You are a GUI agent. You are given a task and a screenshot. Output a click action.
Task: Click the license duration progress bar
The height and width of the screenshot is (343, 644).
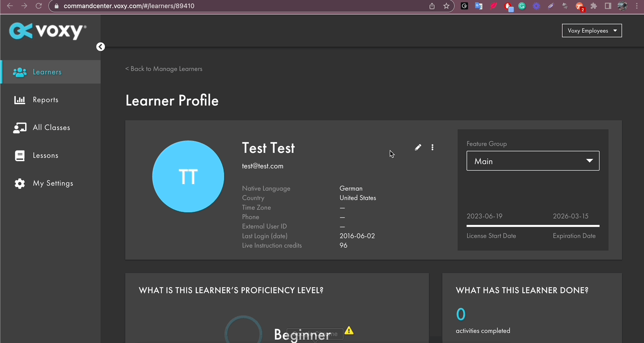533,226
